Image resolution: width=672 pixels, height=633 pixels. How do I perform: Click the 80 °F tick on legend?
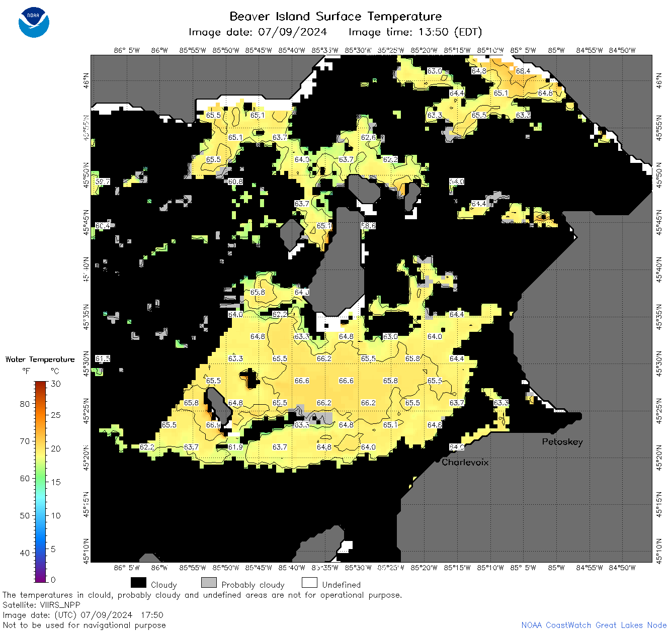click(x=25, y=404)
